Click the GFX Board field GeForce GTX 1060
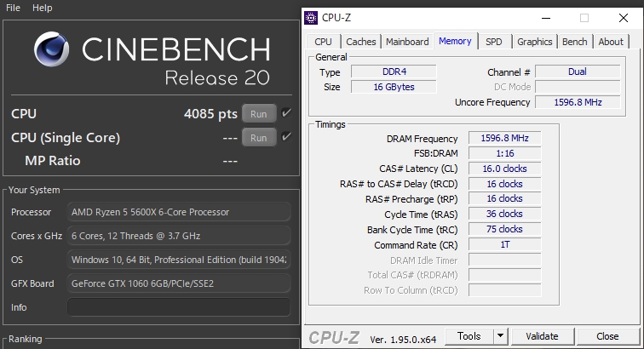 [x=179, y=283]
